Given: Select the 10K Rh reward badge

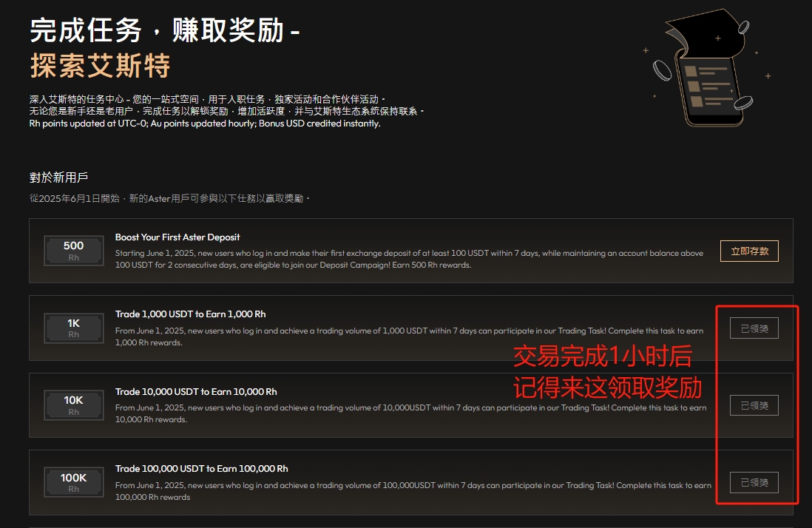Looking at the screenshot, I should 73,405.
